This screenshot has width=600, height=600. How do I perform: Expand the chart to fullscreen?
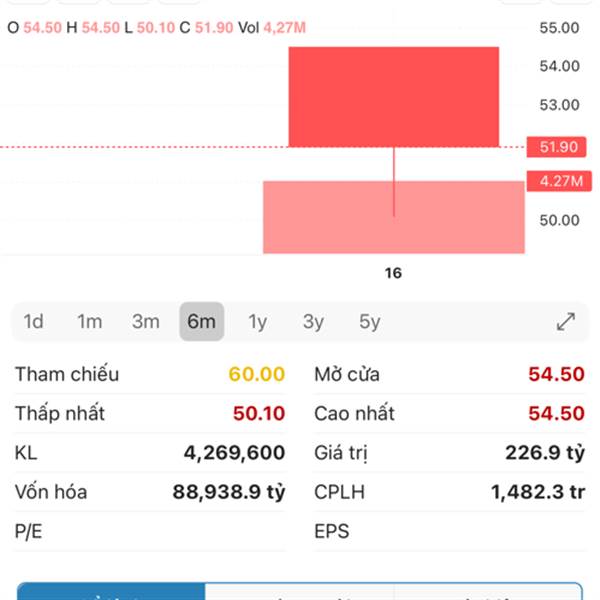pyautogui.click(x=566, y=322)
